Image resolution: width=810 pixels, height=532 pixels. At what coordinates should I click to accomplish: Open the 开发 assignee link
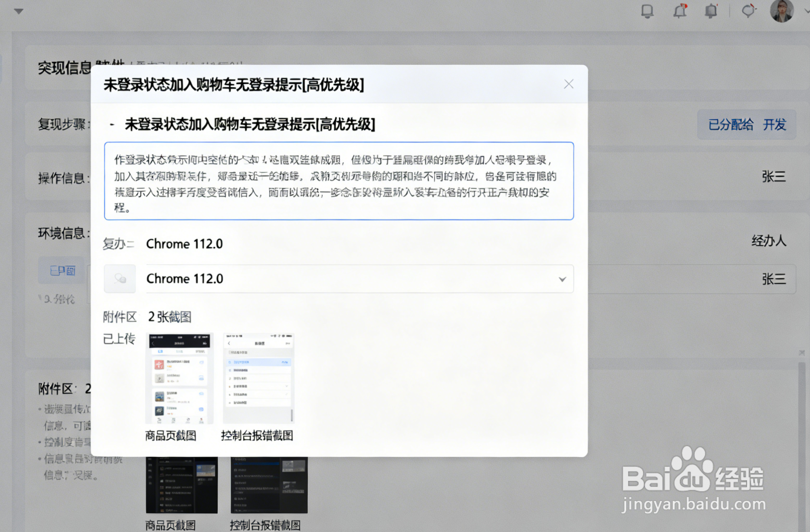[775, 124]
